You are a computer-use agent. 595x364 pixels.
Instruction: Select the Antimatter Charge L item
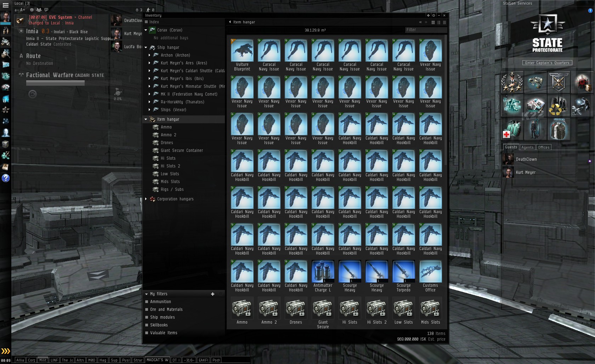(323, 276)
